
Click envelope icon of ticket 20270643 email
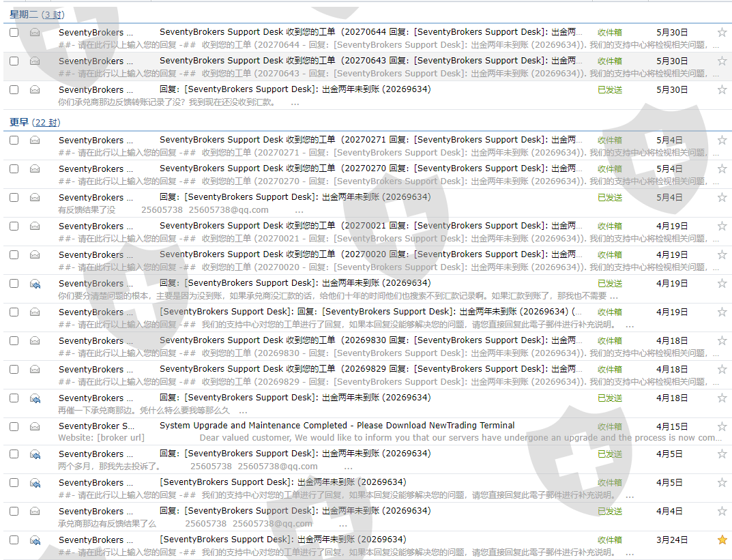35,61
